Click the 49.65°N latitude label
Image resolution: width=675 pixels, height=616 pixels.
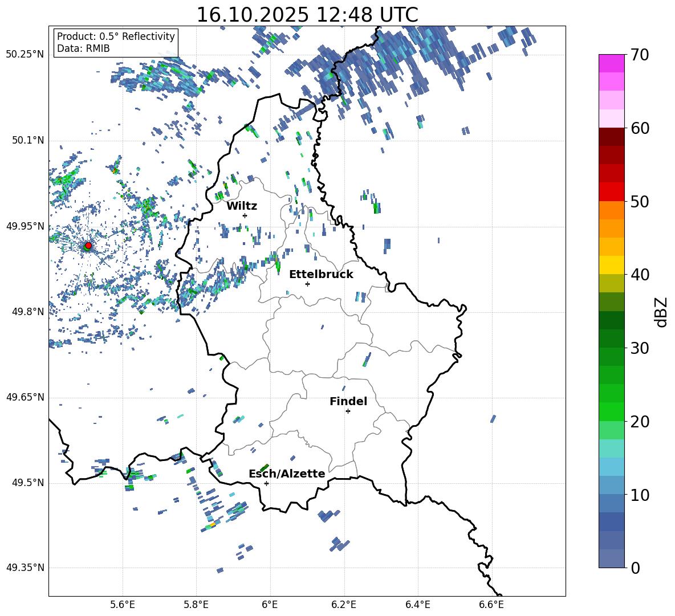coord(25,397)
